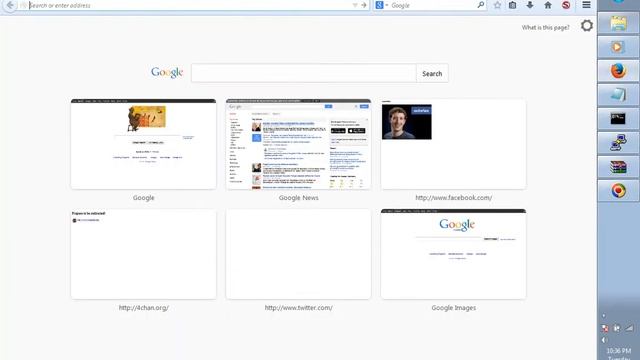The width and height of the screenshot is (640, 360).
Task: Bookmark this page with the star icon
Action: [497, 5]
